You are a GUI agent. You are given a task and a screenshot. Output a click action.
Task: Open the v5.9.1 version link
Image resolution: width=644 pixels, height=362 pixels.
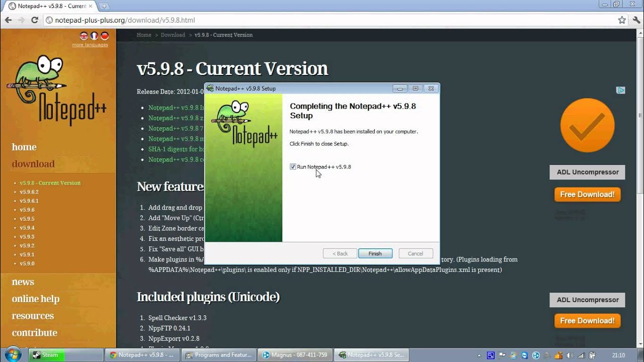pyautogui.click(x=27, y=255)
